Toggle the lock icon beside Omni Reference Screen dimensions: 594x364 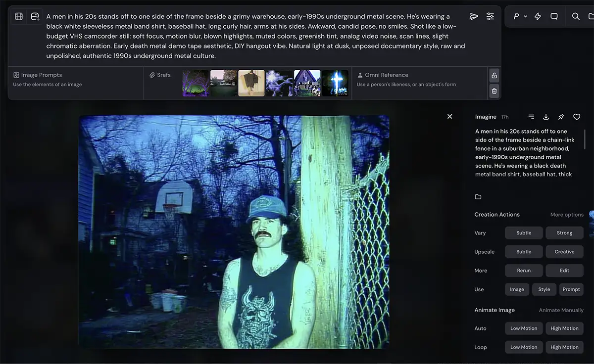[494, 75]
